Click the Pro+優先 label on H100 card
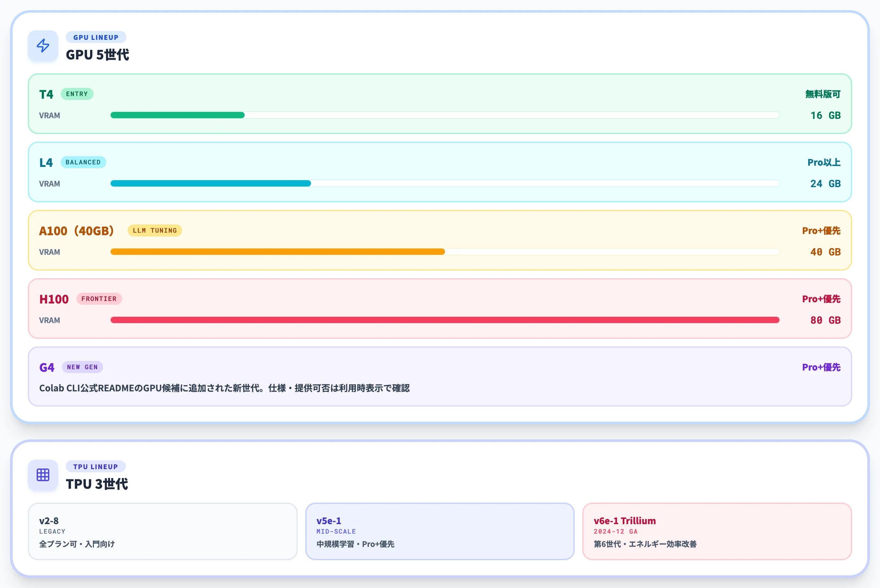This screenshot has height=588, width=880. coord(822,299)
